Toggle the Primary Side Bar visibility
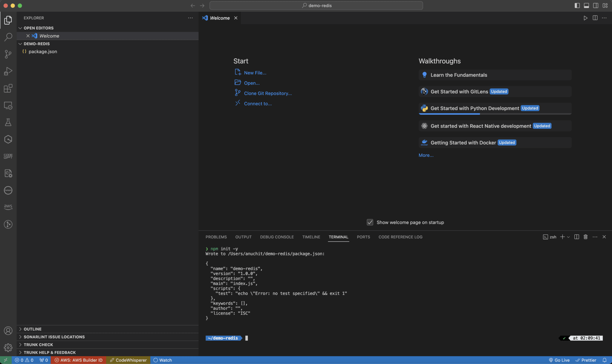The height and width of the screenshot is (364, 612). tap(577, 5)
